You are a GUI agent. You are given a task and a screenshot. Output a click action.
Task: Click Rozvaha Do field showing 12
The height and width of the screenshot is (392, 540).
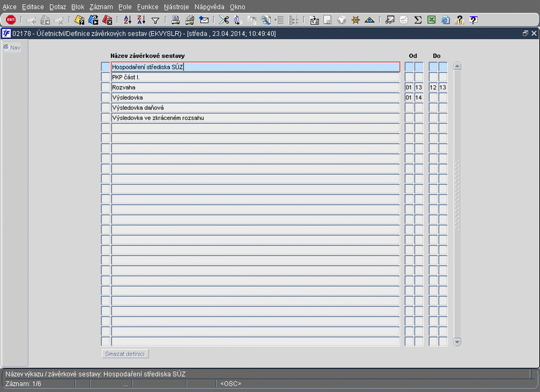coord(433,88)
